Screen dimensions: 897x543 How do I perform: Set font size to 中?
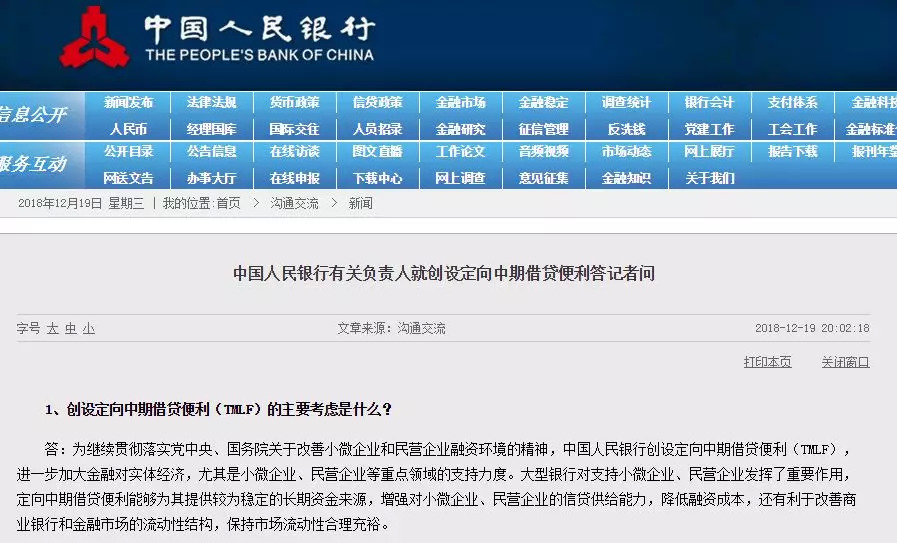point(71,328)
